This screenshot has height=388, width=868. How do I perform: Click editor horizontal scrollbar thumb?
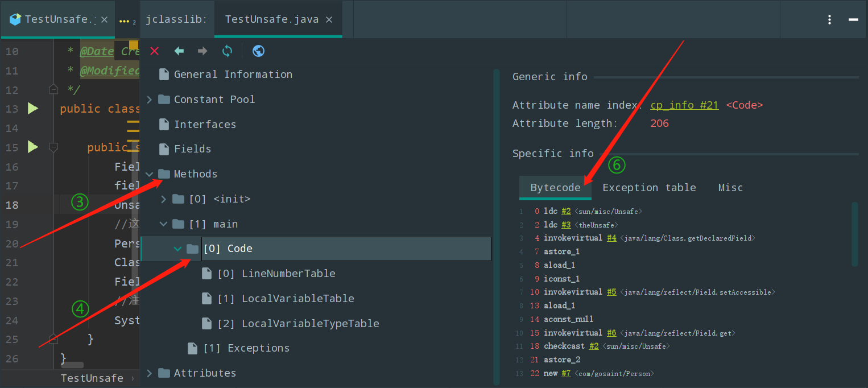(72, 365)
